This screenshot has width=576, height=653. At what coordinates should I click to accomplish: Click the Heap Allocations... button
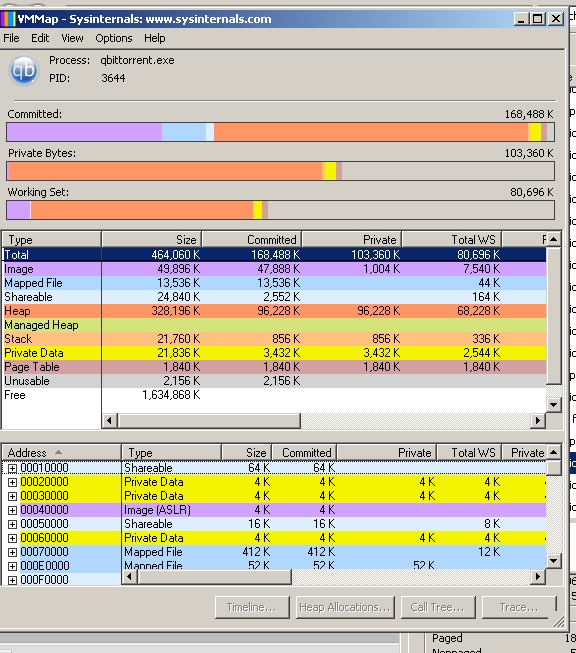click(x=345, y=607)
